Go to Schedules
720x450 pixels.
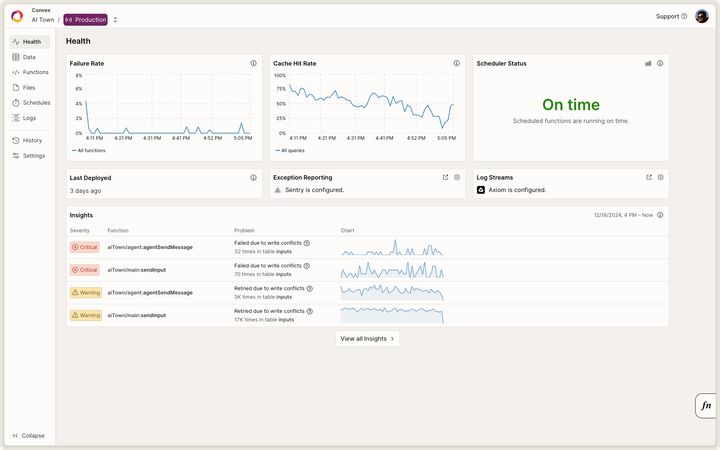click(x=29, y=103)
